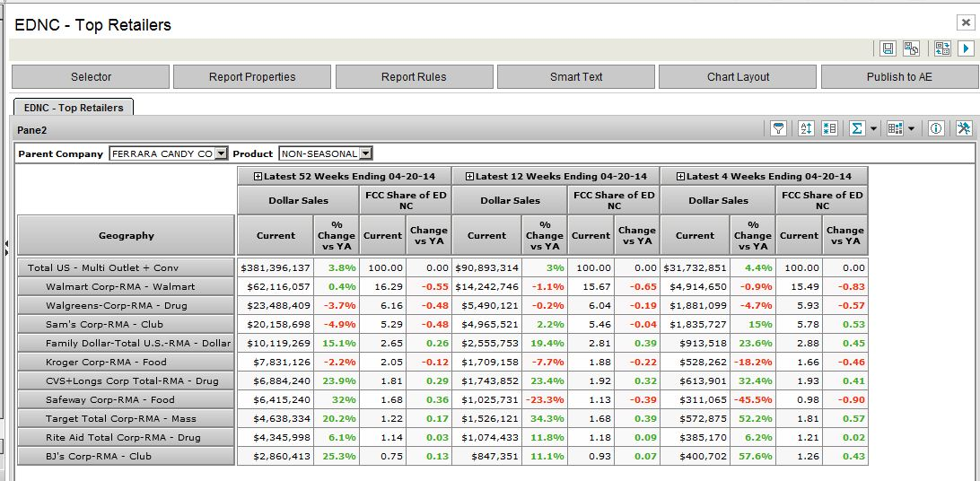The image size is (980, 481).
Task: Expand Latest 12 Weeks Ending column group
Action: (x=469, y=176)
